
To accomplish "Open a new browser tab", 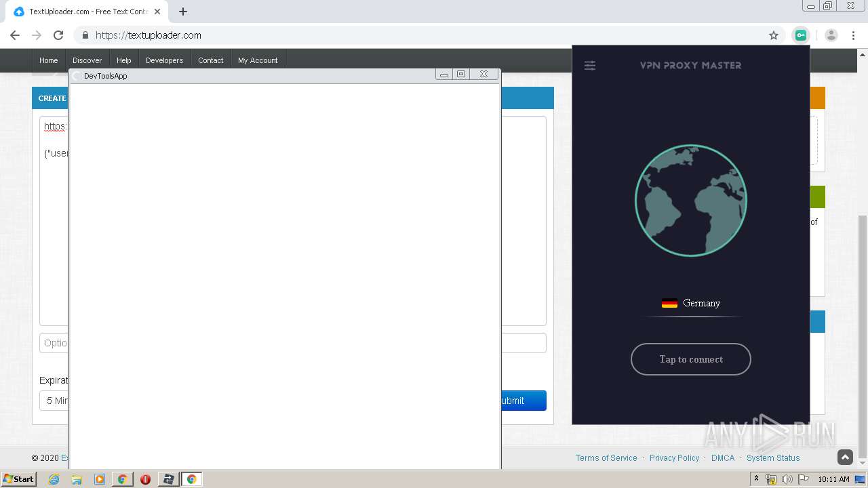I will 183,12.
